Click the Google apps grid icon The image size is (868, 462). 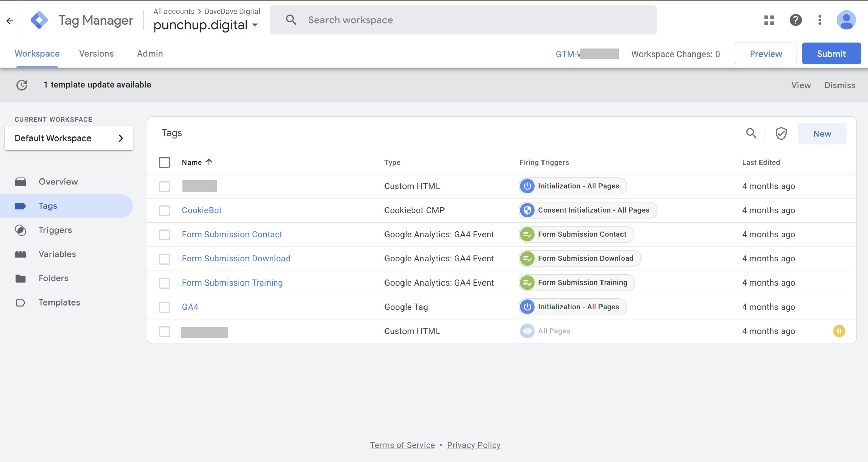point(769,20)
